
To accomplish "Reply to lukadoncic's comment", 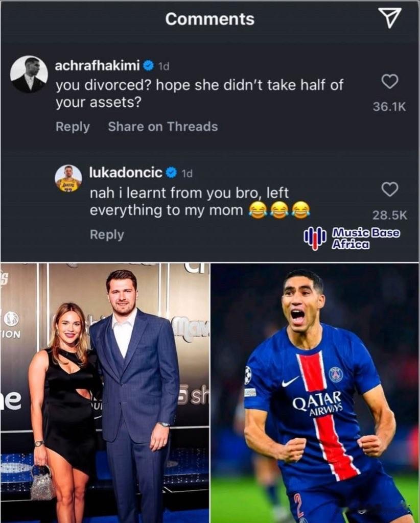I will [107, 235].
